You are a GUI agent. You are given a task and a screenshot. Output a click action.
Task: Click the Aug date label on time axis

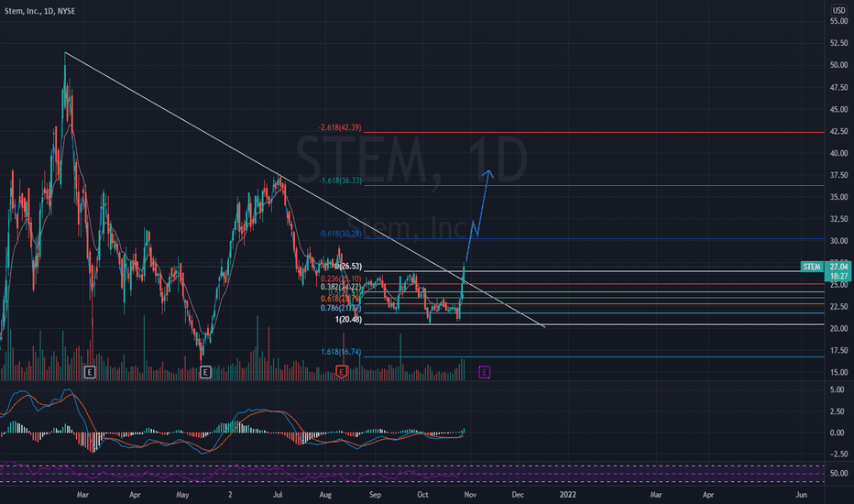[325, 495]
